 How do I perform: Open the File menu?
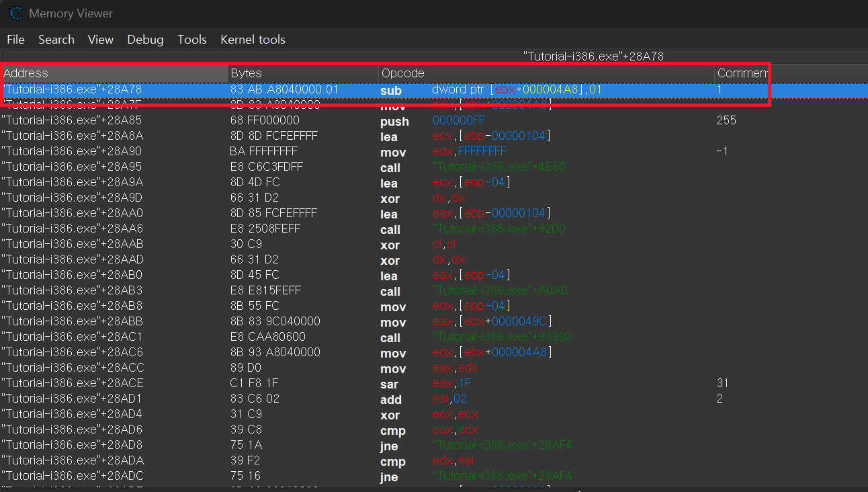tap(16, 40)
